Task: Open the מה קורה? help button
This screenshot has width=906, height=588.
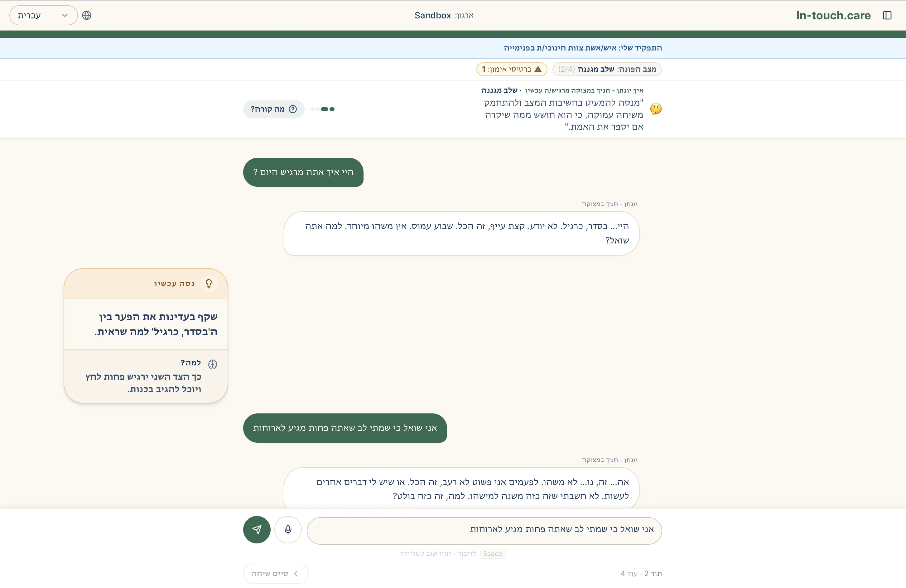Action: pyautogui.click(x=274, y=109)
